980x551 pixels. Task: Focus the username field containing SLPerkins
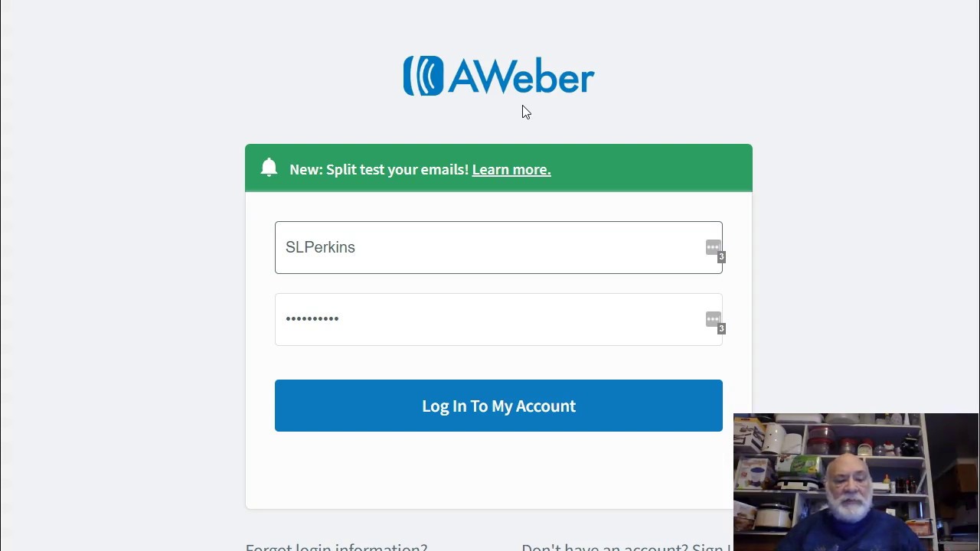click(x=498, y=247)
